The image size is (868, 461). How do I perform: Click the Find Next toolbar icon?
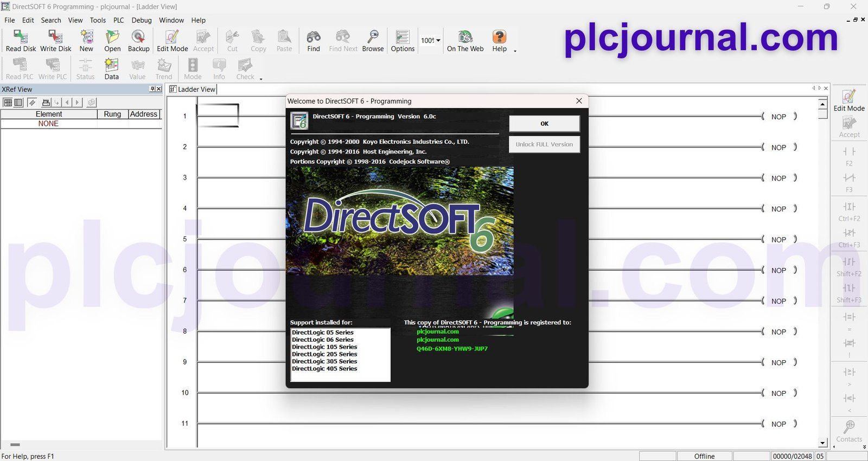tap(343, 41)
